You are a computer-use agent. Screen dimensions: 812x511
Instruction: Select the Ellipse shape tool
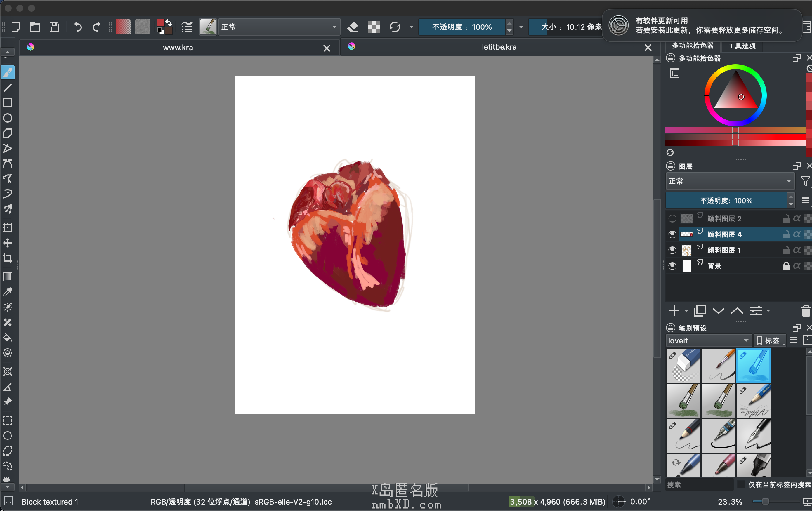pos(7,118)
